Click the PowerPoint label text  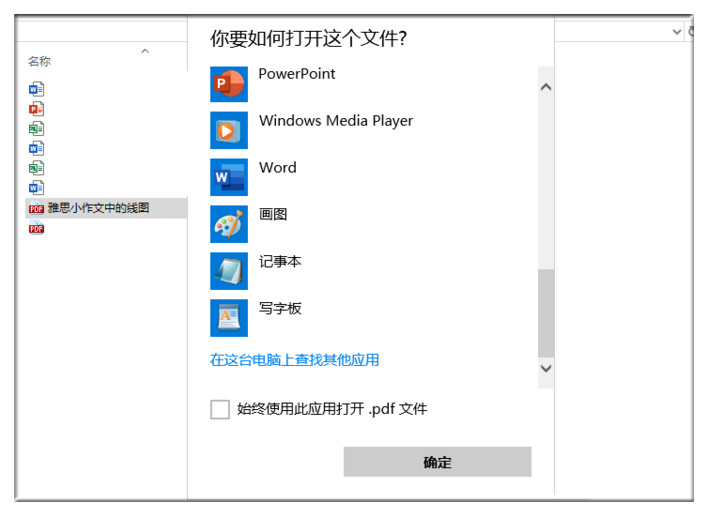[x=297, y=74]
